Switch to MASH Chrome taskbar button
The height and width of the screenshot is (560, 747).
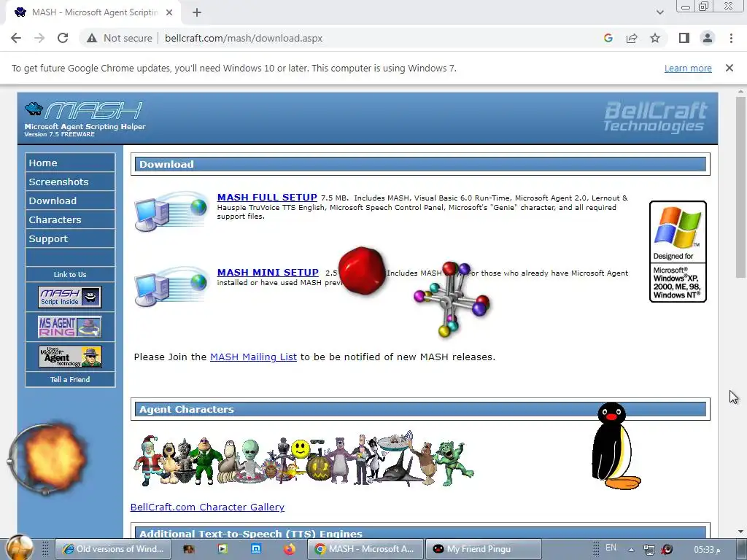click(365, 549)
